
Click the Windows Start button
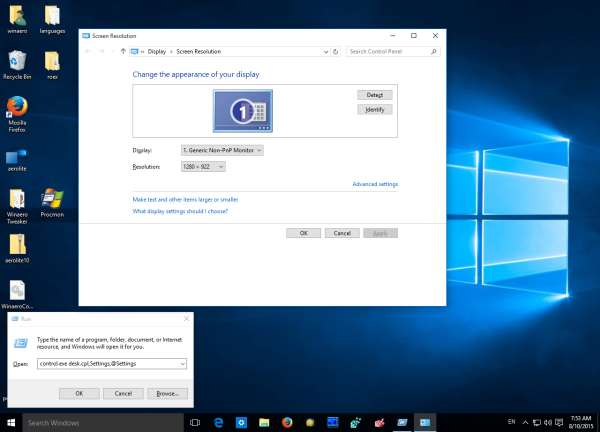point(11,422)
